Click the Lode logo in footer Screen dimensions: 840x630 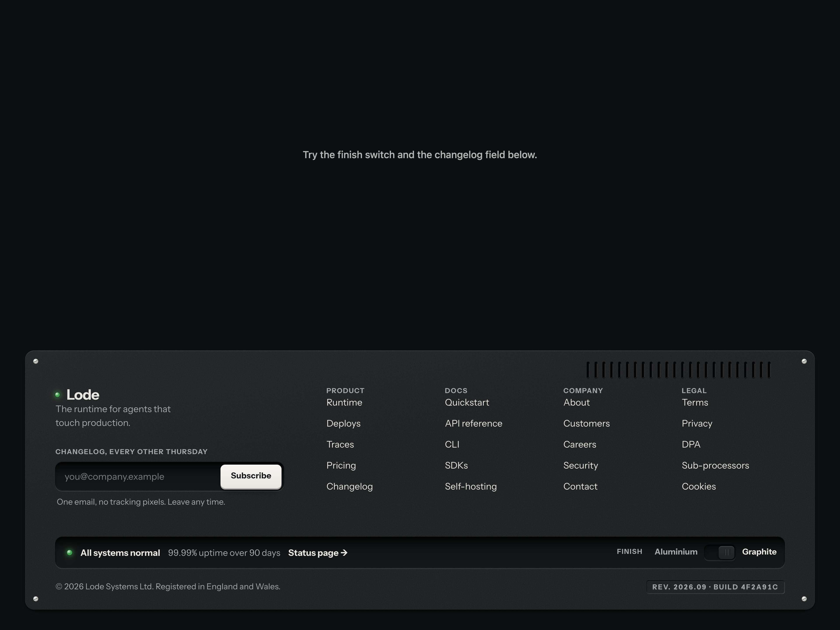click(77, 395)
